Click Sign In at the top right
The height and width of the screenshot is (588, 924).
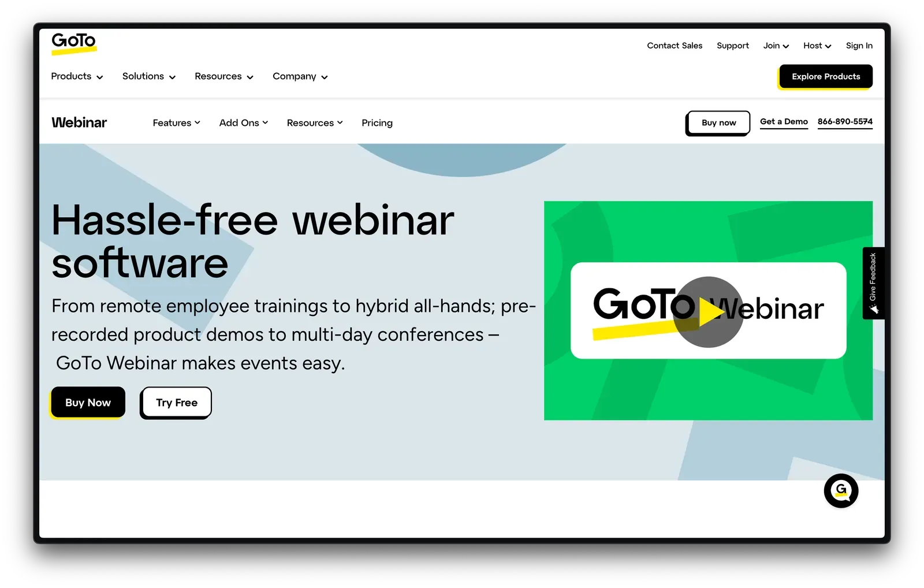coord(859,45)
